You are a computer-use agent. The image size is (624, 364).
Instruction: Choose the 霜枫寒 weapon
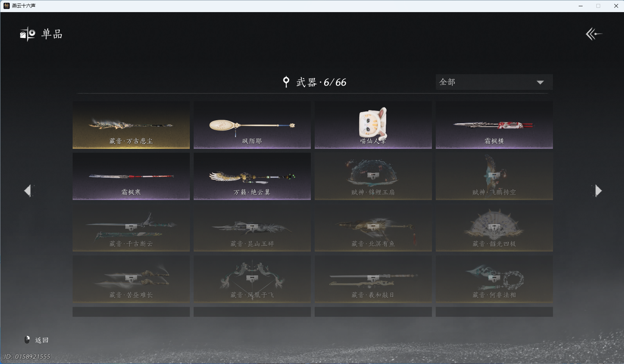pyautogui.click(x=131, y=176)
